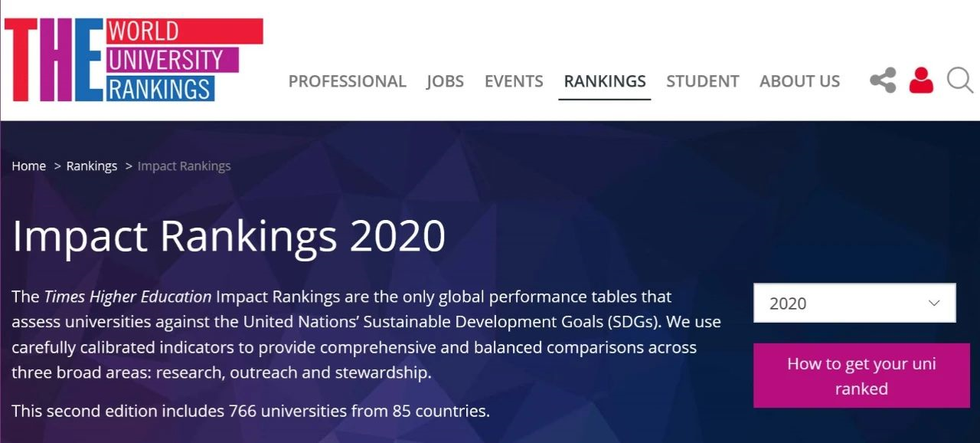
Task: Click the Impact Rankings breadcrumb
Action: pos(184,166)
